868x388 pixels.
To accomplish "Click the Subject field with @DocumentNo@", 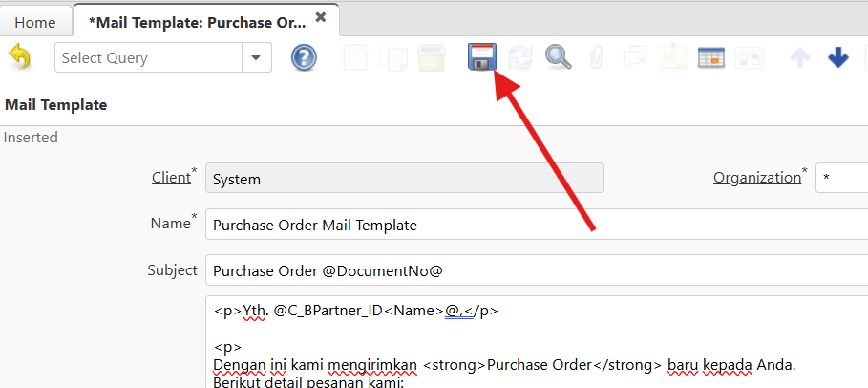I will pos(535,270).
